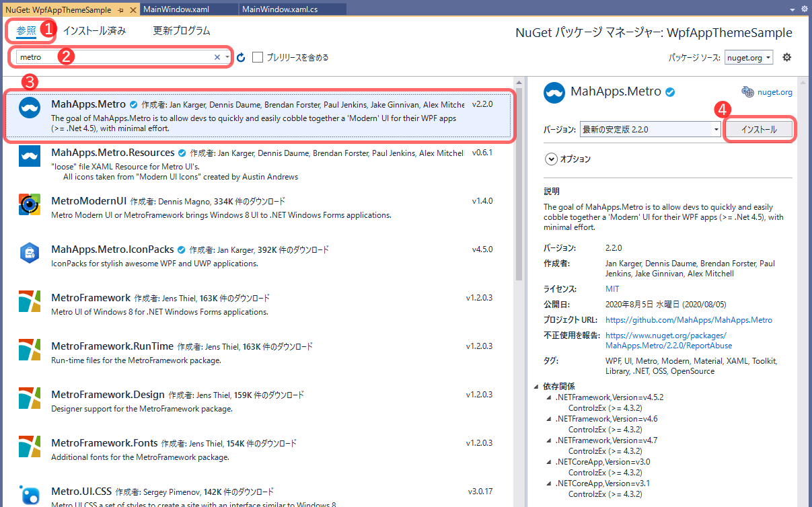Select the MetroModernUI package name

(x=89, y=201)
